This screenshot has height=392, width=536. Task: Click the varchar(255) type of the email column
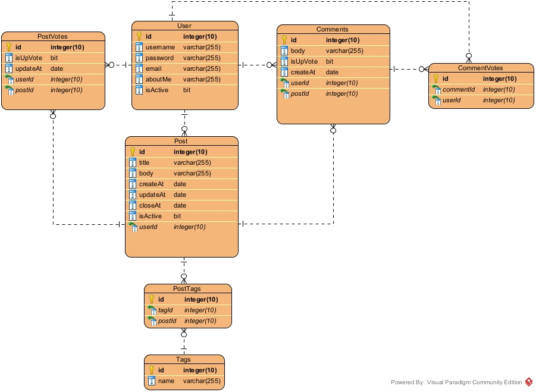pyautogui.click(x=202, y=68)
